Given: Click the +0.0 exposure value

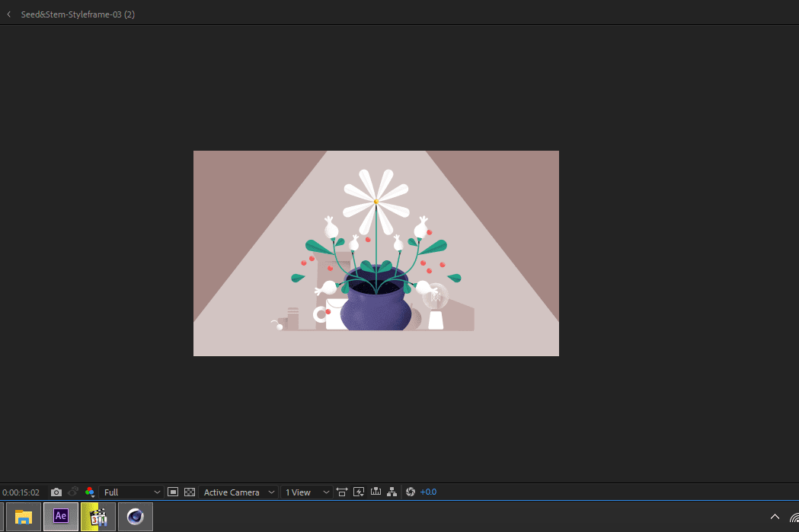Looking at the screenshot, I should [x=428, y=492].
